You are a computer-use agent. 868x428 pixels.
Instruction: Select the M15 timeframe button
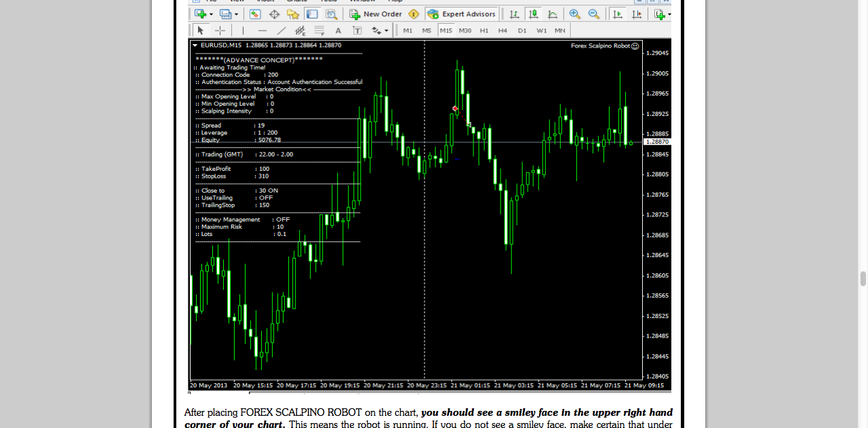tap(446, 31)
